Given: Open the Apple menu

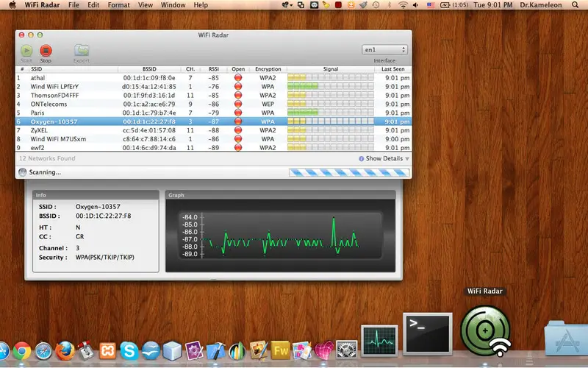Looking at the screenshot, I should (x=12, y=5).
